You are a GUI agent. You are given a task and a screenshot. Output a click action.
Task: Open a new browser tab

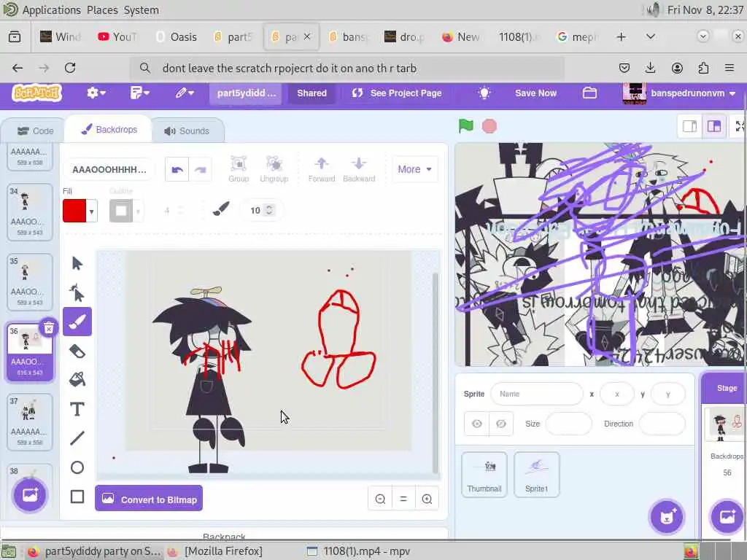point(622,36)
